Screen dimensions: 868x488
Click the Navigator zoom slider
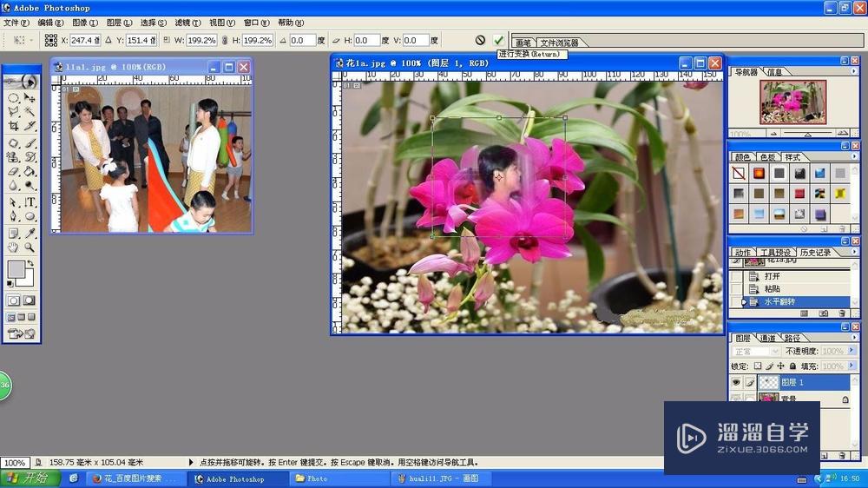coord(807,134)
